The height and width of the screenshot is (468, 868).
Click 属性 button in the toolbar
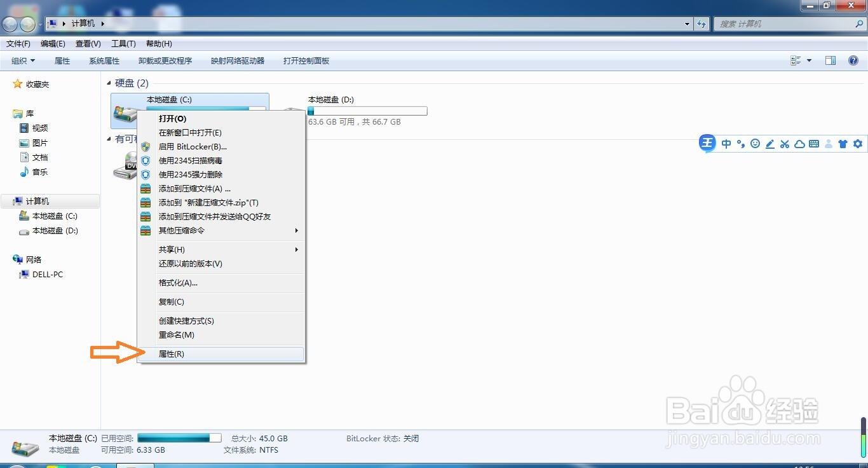point(62,61)
